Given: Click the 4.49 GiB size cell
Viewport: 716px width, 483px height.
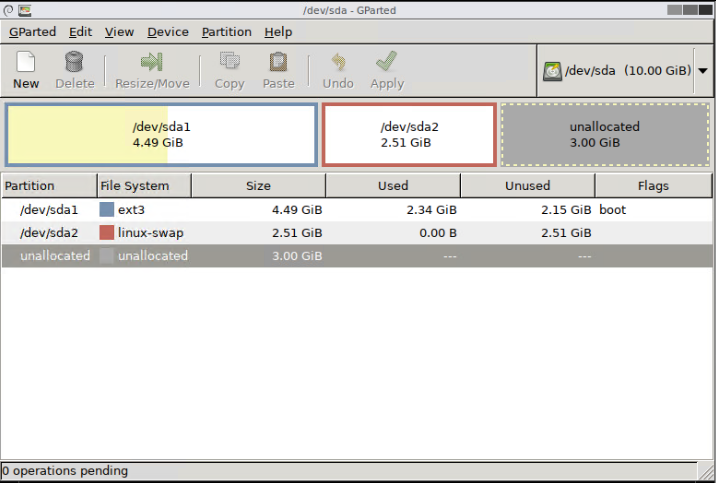Looking at the screenshot, I should pyautogui.click(x=297, y=210).
